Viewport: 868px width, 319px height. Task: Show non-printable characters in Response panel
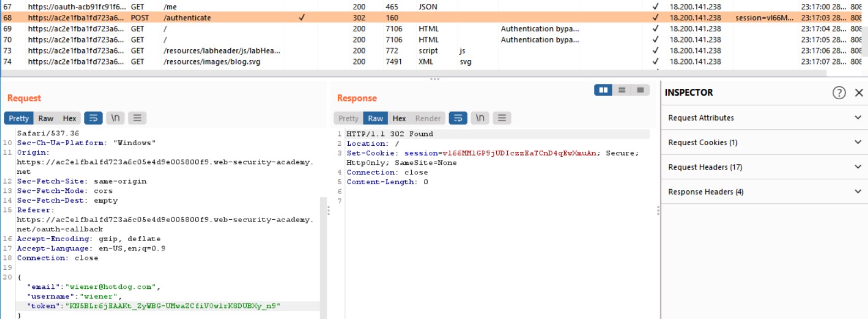480,118
